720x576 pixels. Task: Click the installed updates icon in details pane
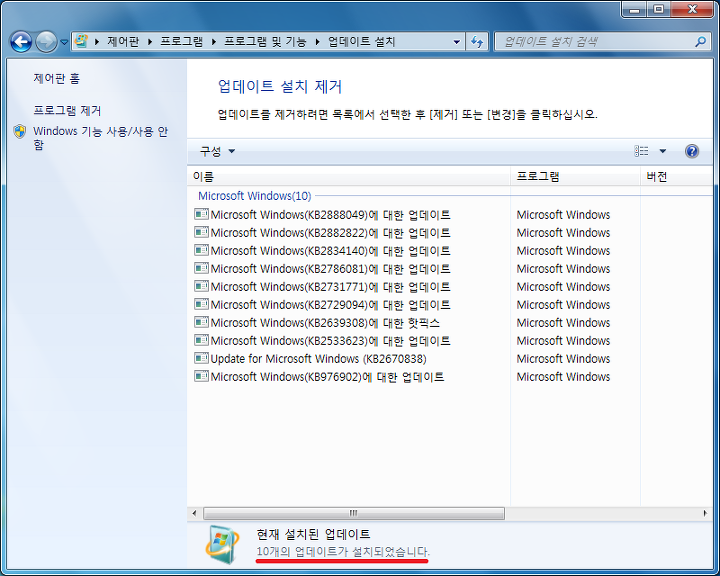tap(223, 544)
